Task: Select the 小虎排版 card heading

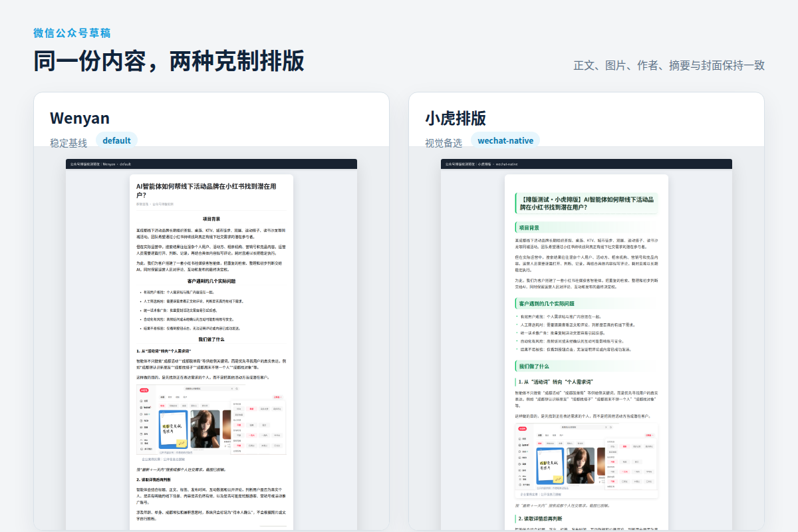Action: 456,118
